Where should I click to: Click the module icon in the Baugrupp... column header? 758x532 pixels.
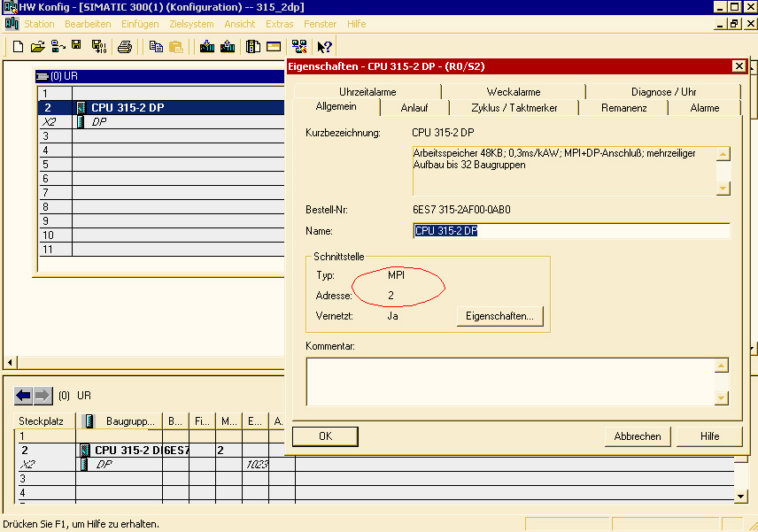click(x=89, y=421)
